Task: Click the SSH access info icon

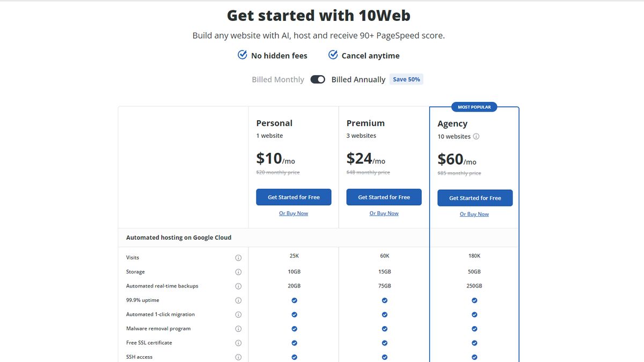Action: point(238,356)
